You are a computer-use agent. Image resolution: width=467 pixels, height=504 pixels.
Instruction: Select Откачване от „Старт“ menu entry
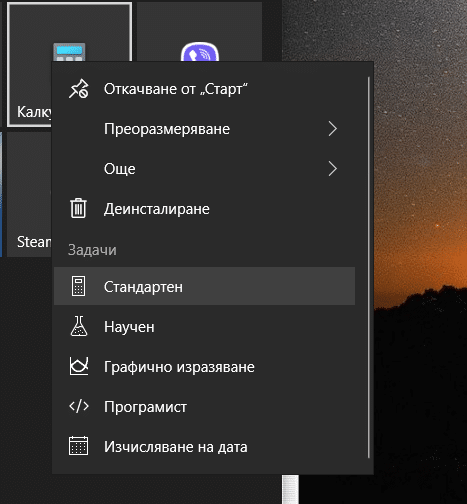(204, 89)
